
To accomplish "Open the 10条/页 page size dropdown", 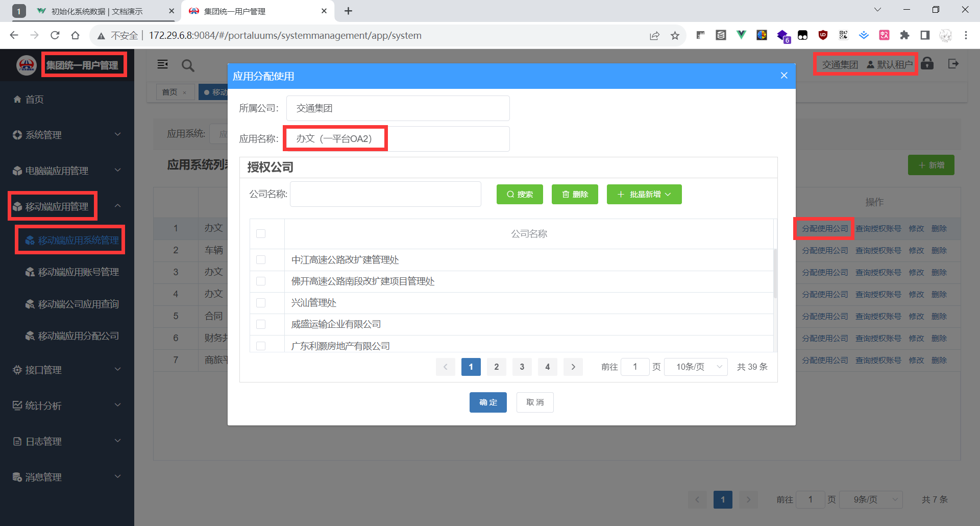I will point(696,367).
